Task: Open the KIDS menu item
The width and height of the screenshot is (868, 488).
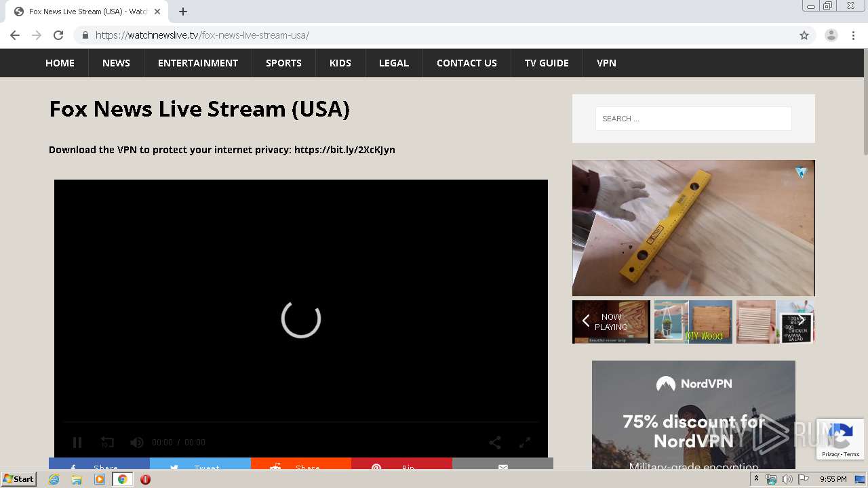Action: (340, 63)
